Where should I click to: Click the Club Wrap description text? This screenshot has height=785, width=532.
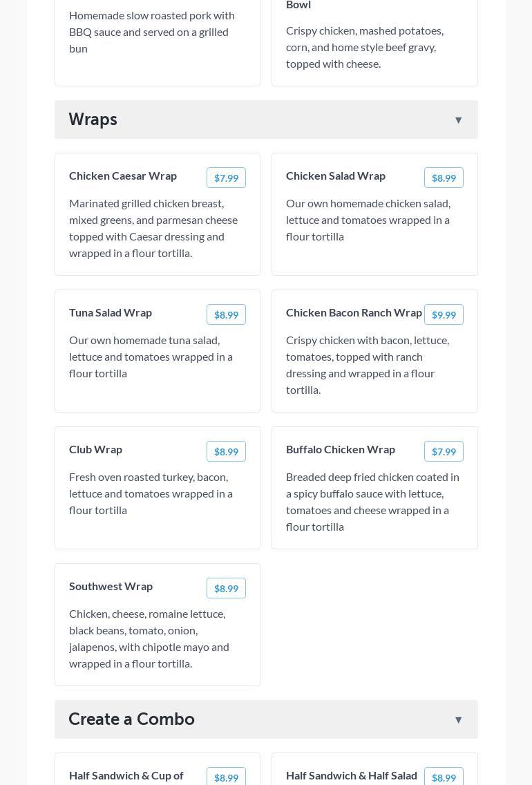click(151, 493)
